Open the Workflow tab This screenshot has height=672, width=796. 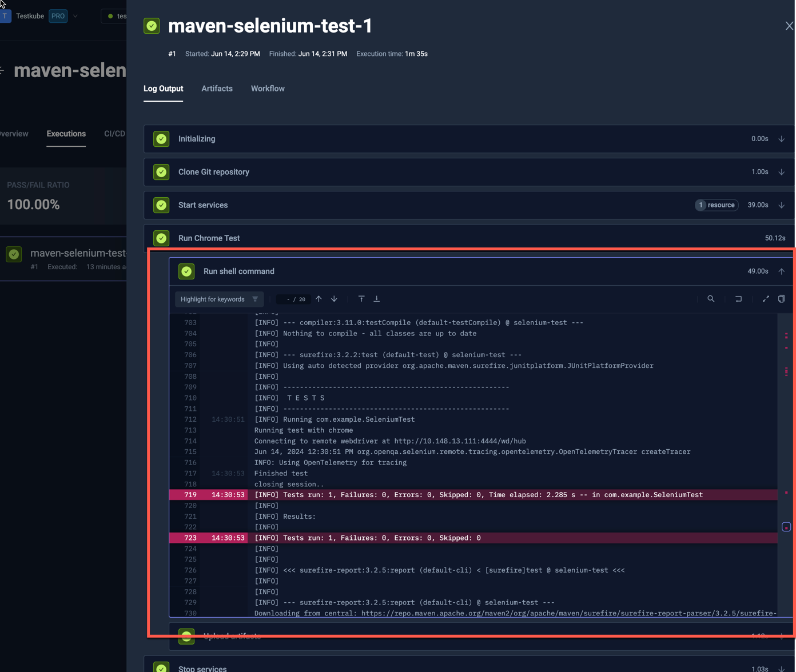click(x=268, y=89)
